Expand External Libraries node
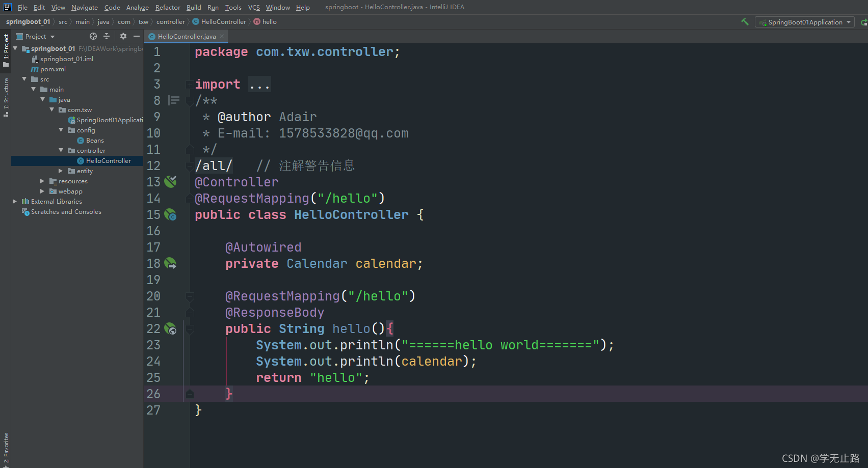Viewport: 868px width, 468px height. point(15,201)
